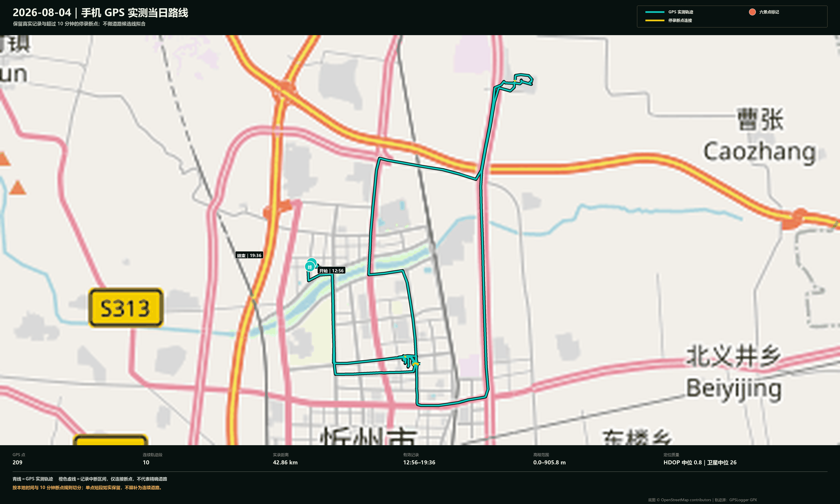Click the 曹张 map place label
The image size is (840, 504).
760,119
